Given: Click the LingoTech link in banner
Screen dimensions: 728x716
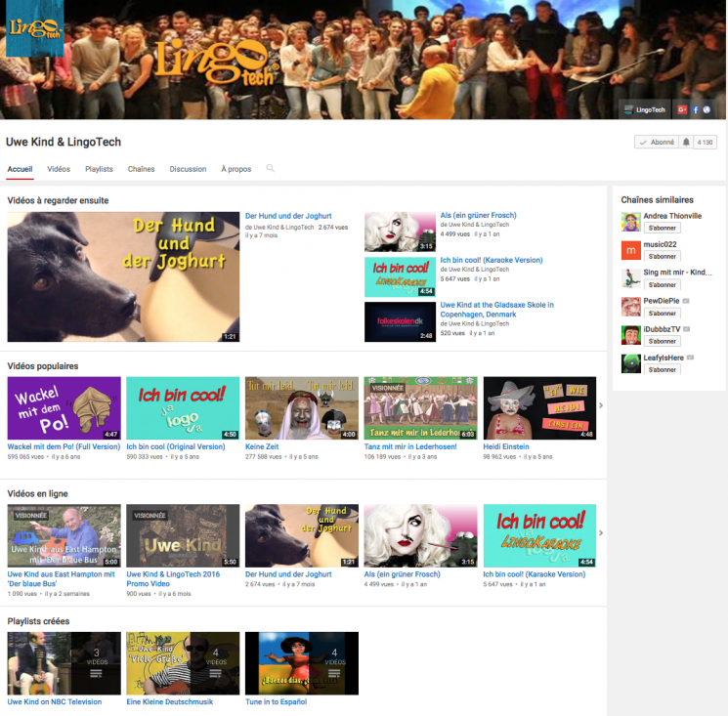Looking at the screenshot, I should click(645, 110).
